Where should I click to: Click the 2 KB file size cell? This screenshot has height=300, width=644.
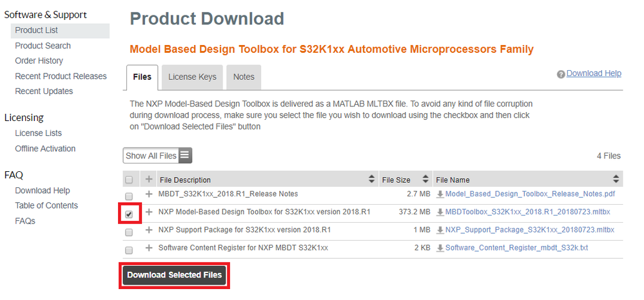pyautogui.click(x=422, y=248)
